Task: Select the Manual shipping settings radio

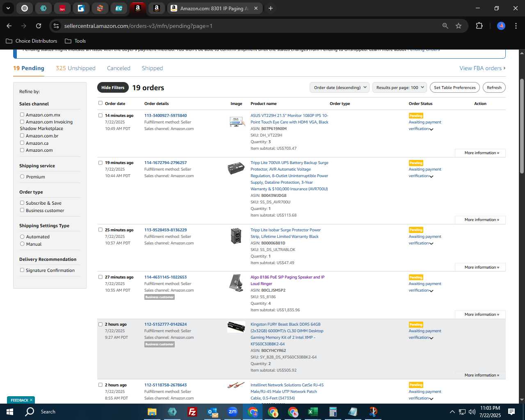Action: [22, 244]
